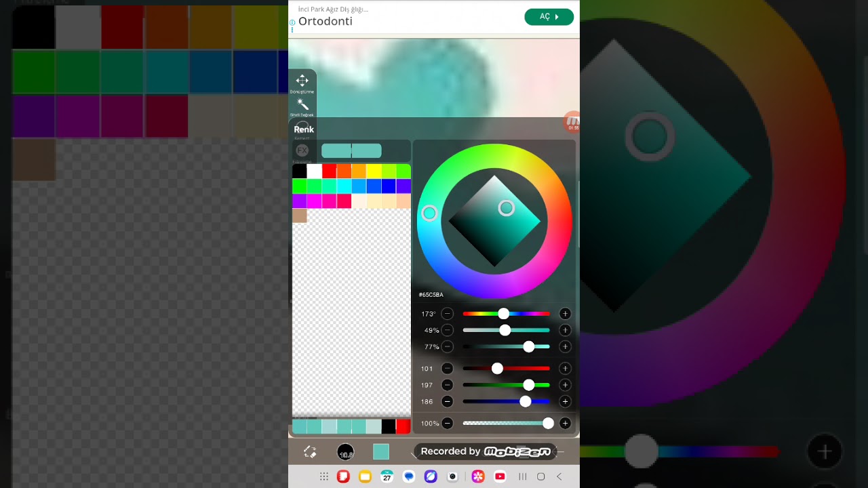868x488 pixels.
Task: Click the brightness slider handle at 77%
Action: pyautogui.click(x=529, y=346)
